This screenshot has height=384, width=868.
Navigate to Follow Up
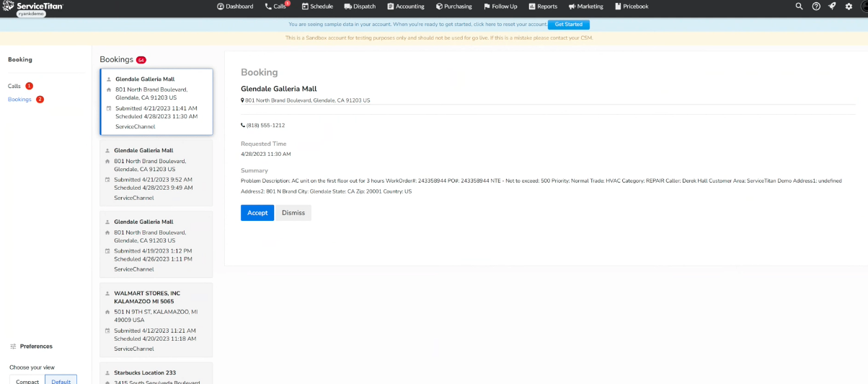pos(500,6)
